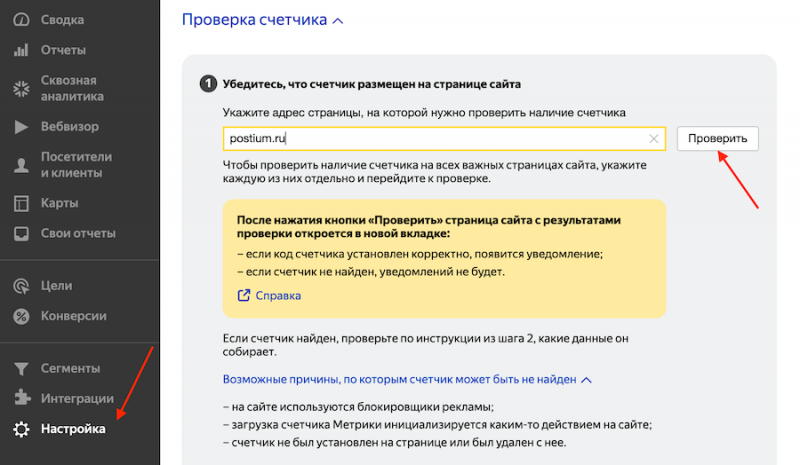
Task: Clear the address field with X icon
Action: (654, 139)
